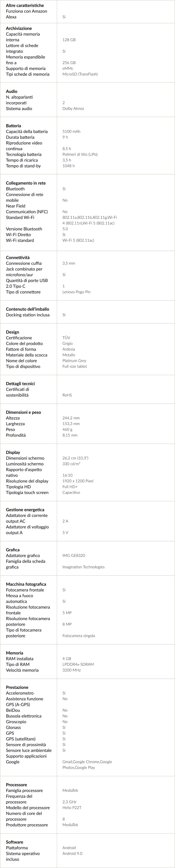175x868 pixels.
Task: Select the Helio P22T processor model
Action: point(72,808)
